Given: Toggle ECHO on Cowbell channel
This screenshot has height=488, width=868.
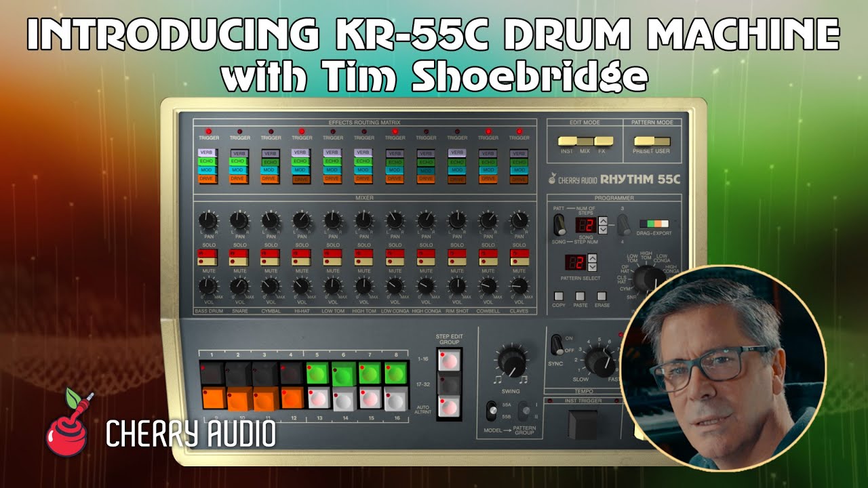Looking at the screenshot, I should click(488, 162).
